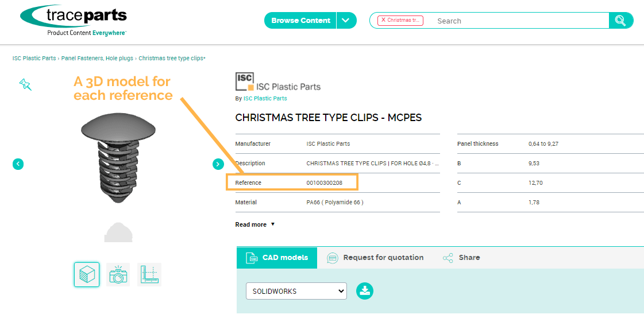Click into the Search input field

517,21
